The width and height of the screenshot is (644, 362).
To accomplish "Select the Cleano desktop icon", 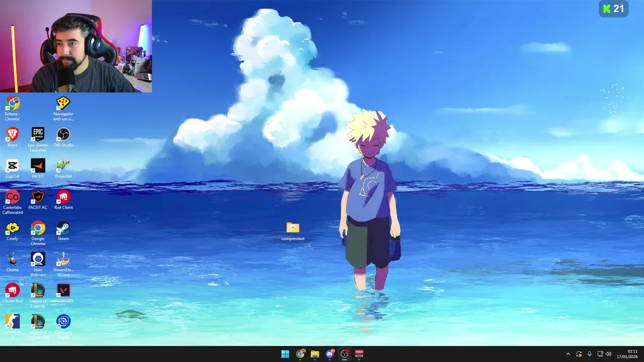I will point(13,262).
